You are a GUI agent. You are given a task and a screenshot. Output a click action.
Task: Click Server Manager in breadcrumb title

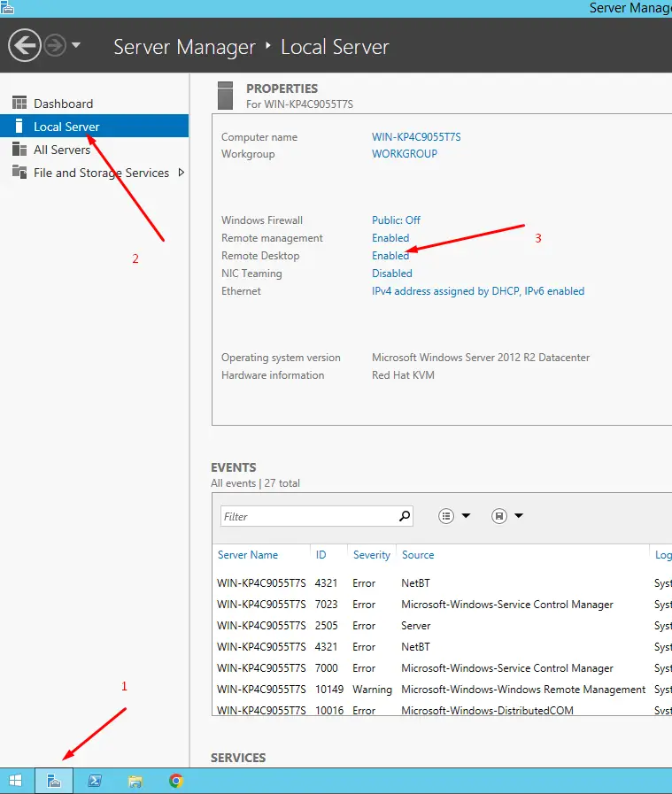[x=184, y=47]
